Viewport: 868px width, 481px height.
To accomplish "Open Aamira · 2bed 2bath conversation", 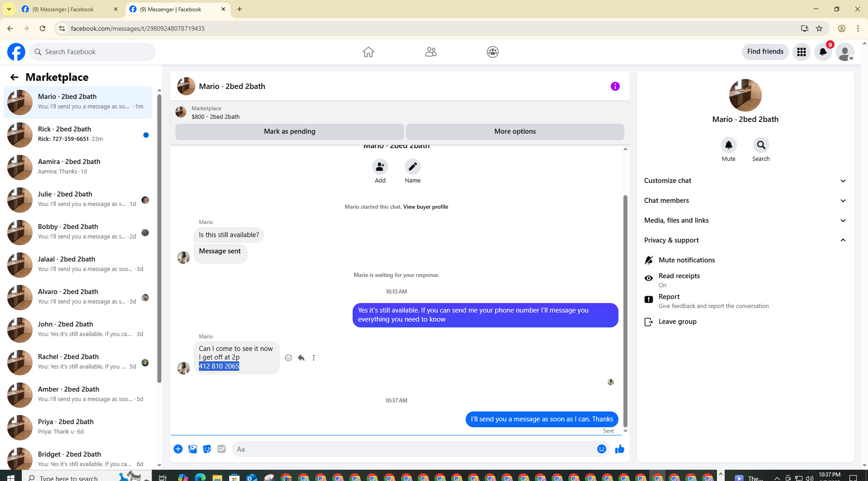I will 78,167.
